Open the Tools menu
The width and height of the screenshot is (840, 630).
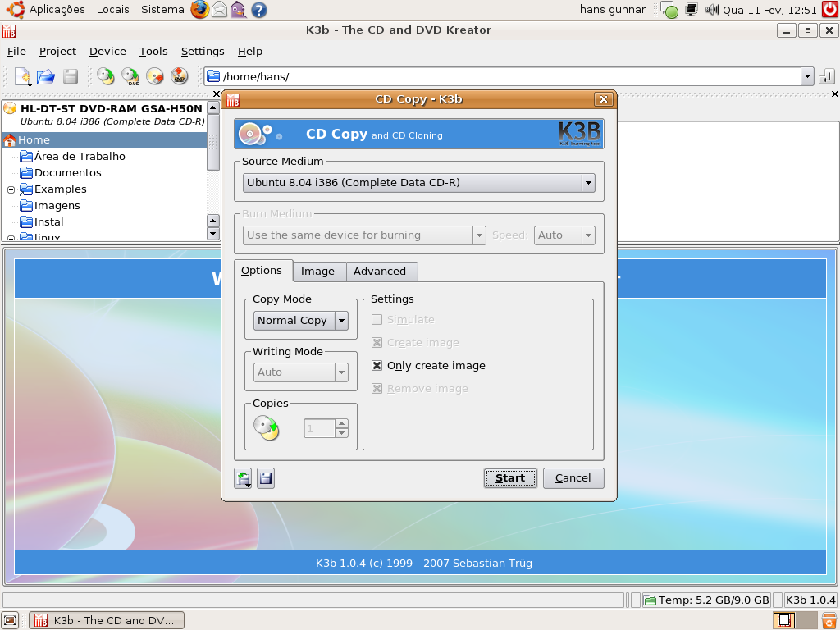coord(153,52)
